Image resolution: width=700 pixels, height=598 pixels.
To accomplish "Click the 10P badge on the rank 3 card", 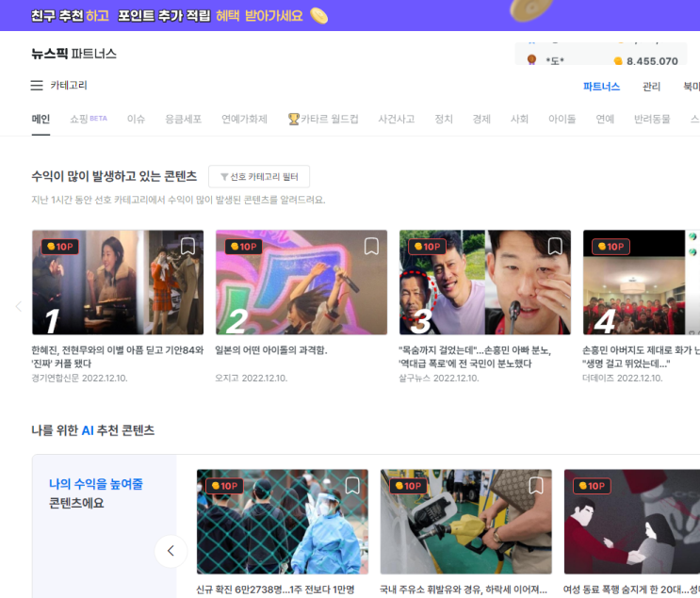I will 427,247.
